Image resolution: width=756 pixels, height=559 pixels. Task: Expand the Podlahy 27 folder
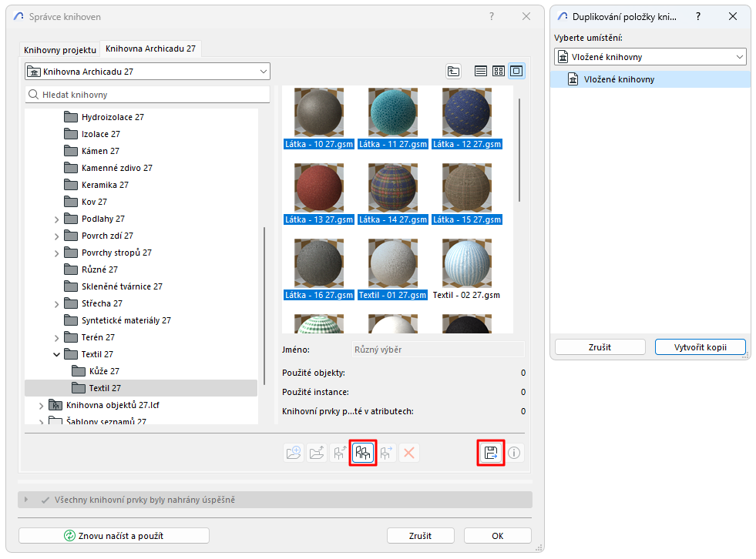pyautogui.click(x=56, y=219)
